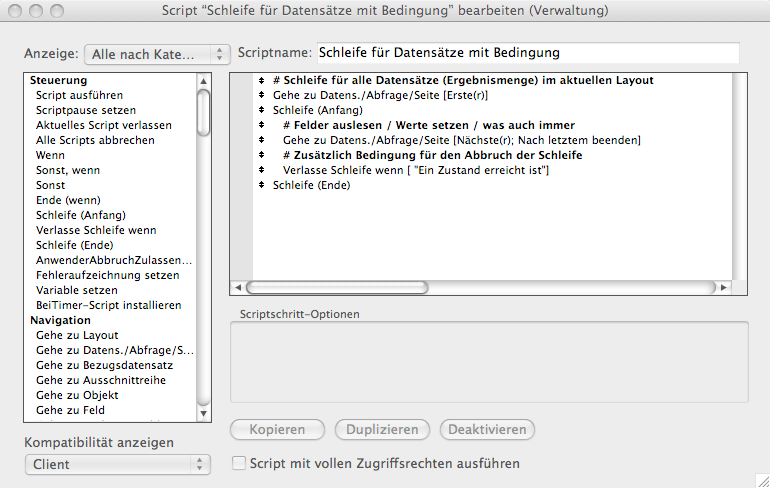The height and width of the screenshot is (488, 770).
Task: Open the Anzeige category dropdown
Action: pos(159,53)
